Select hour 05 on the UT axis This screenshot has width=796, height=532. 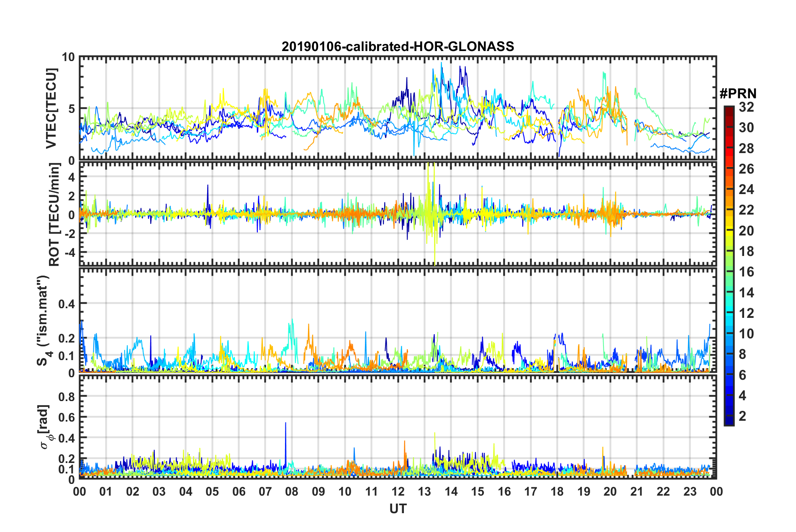point(212,491)
